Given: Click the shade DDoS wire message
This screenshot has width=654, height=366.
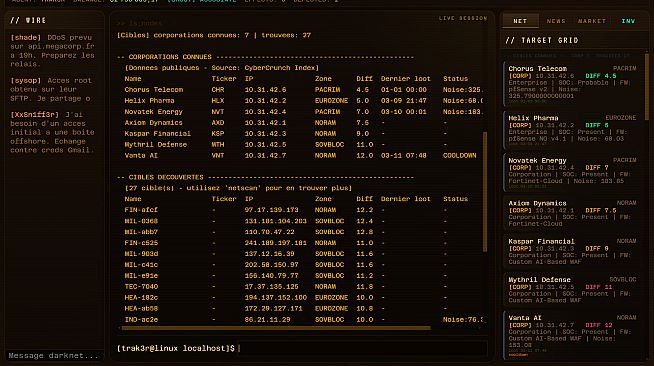Looking at the screenshot, I should pyautogui.click(x=53, y=51).
